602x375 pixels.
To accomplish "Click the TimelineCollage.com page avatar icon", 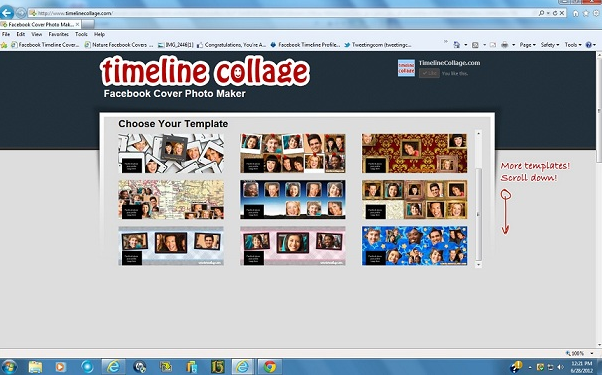I will click(406, 68).
